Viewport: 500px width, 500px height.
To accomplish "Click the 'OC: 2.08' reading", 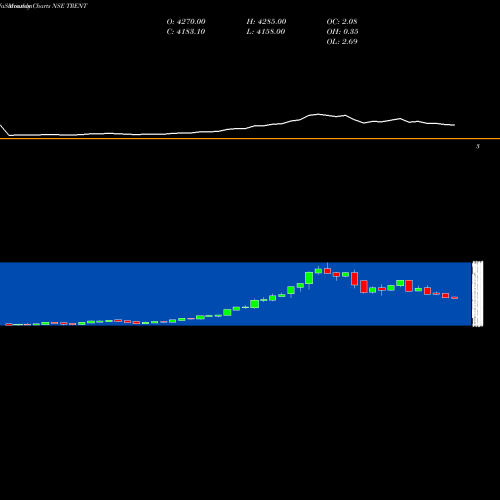I will tap(342, 22).
